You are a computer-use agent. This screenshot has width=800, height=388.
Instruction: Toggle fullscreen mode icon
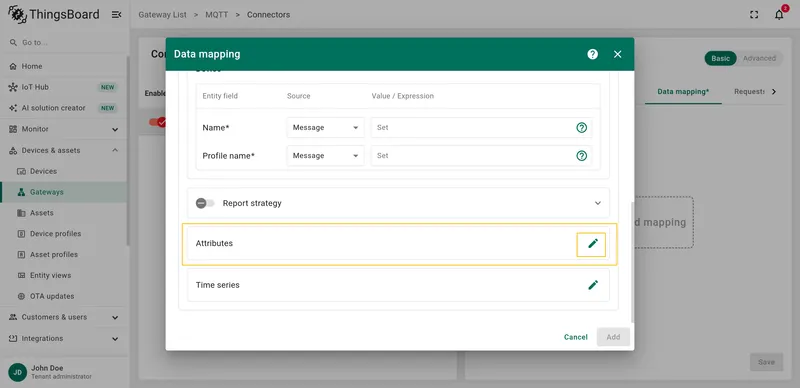click(x=754, y=15)
